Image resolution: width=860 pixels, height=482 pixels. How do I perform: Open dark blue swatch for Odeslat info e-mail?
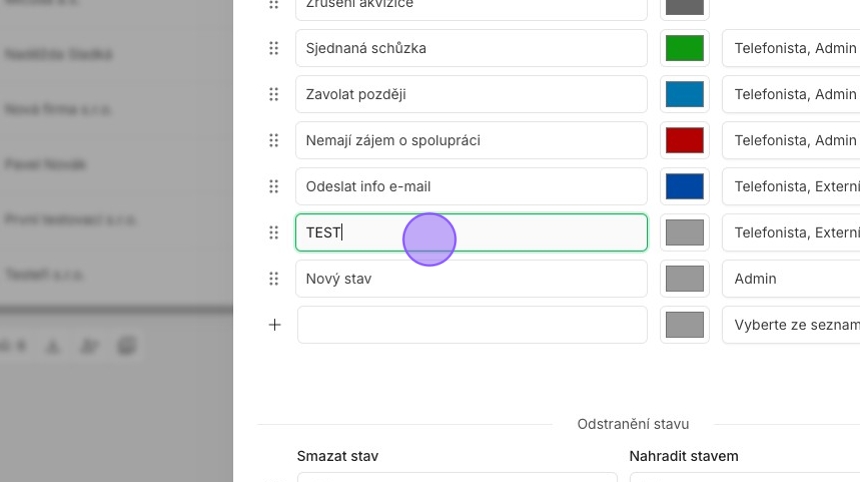point(685,186)
